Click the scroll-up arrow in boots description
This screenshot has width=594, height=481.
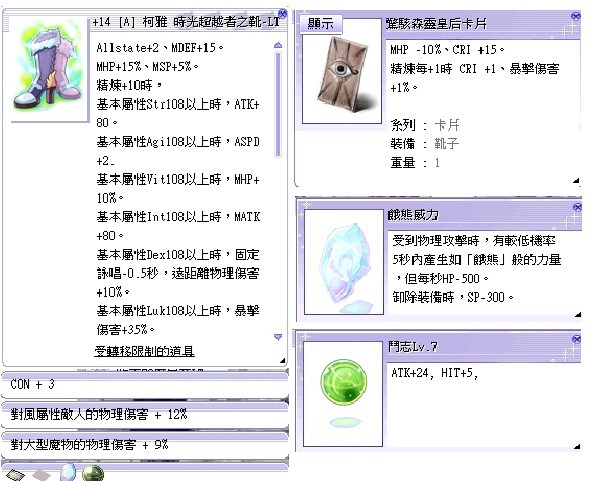coord(278,45)
